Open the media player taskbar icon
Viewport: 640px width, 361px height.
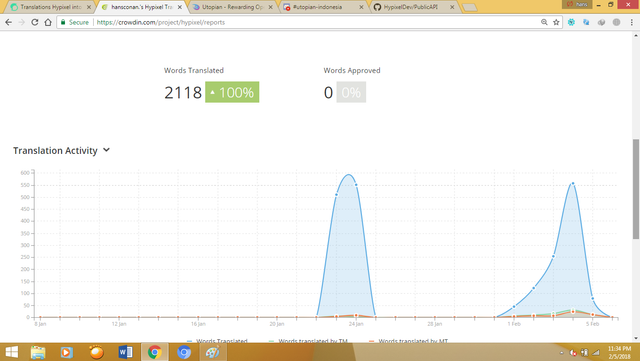[67, 352]
